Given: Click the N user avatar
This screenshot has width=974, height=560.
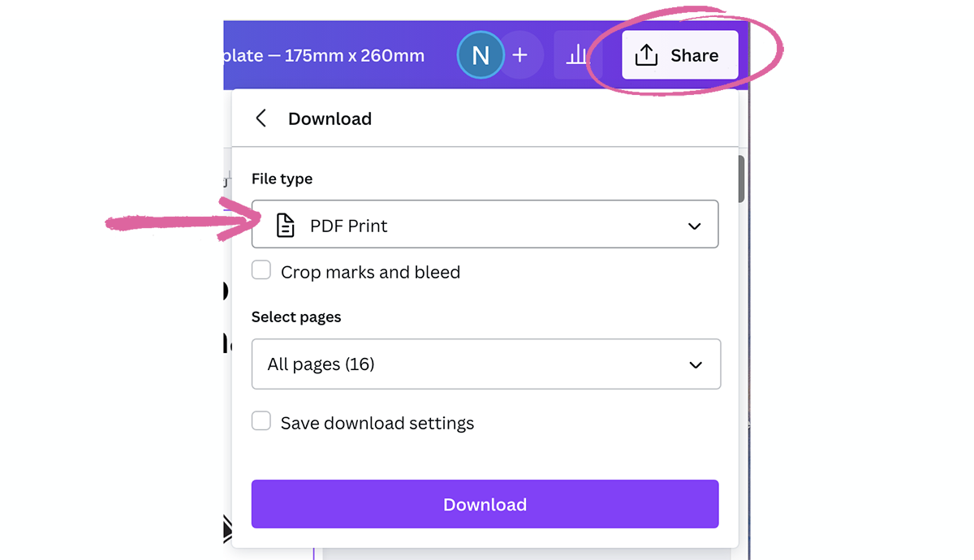Looking at the screenshot, I should click(480, 55).
